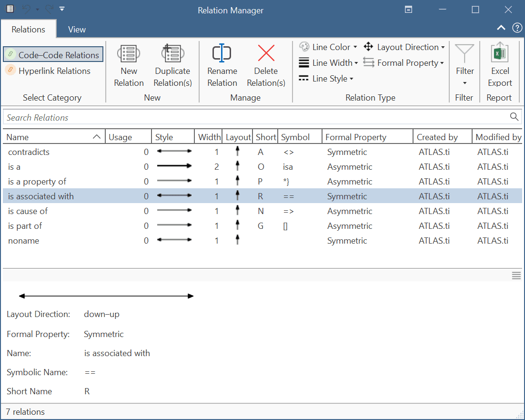The image size is (525, 420).
Task: Click layout direction arrow in 'is cause of' row
Action: (x=237, y=210)
